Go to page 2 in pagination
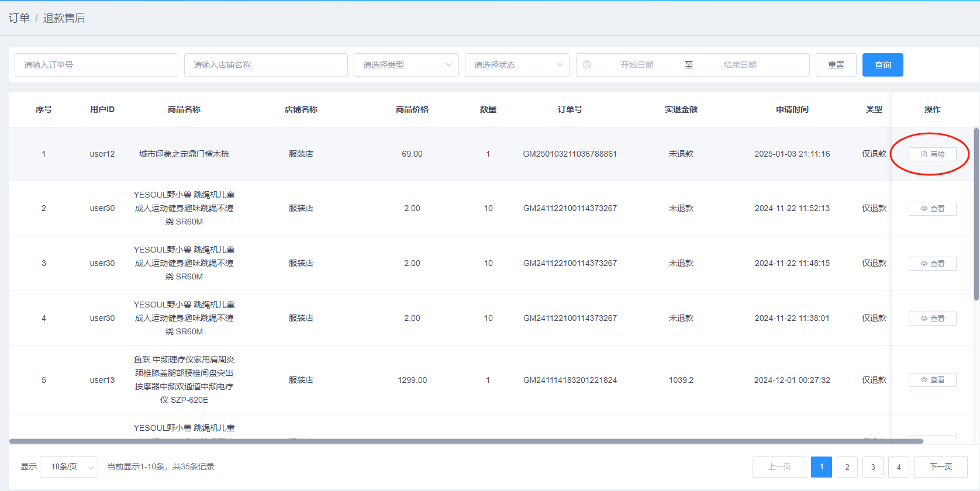 tap(847, 466)
